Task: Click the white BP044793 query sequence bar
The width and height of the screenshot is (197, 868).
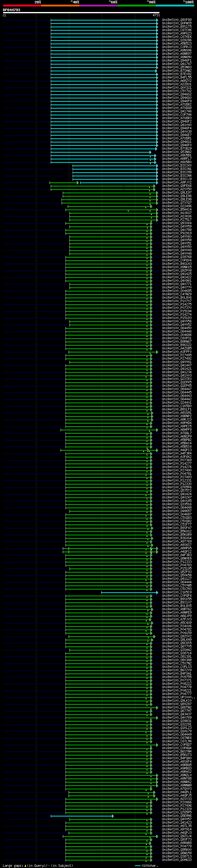Action: pyautogui.click(x=81, y=12)
